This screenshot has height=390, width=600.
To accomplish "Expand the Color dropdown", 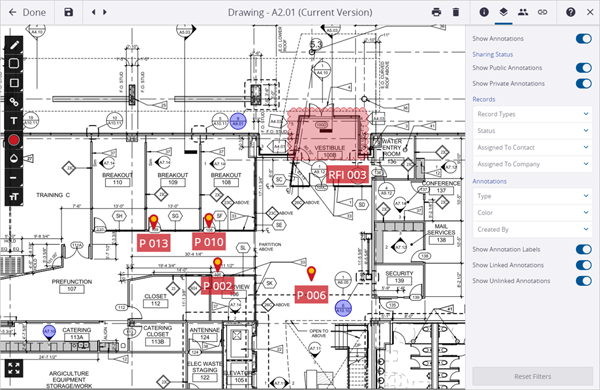I will 532,212.
